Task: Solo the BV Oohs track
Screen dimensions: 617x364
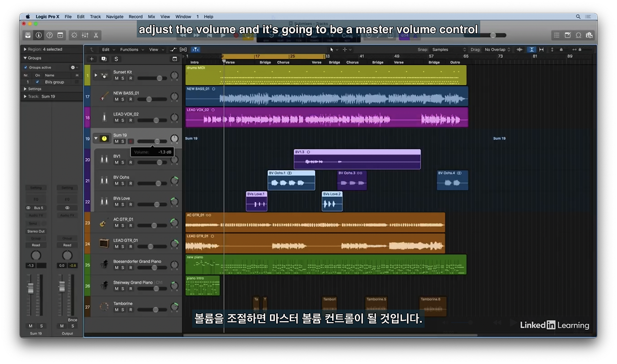Action: coord(123,183)
